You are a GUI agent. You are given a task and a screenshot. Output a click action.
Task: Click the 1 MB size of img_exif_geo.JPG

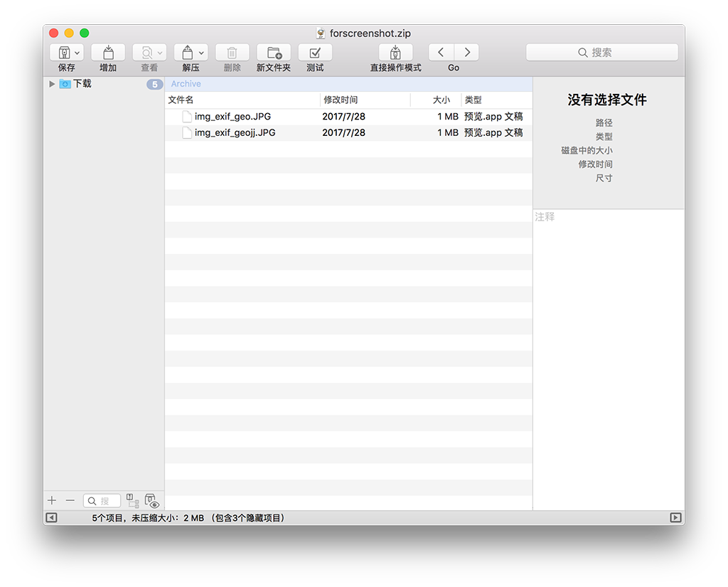(x=448, y=117)
